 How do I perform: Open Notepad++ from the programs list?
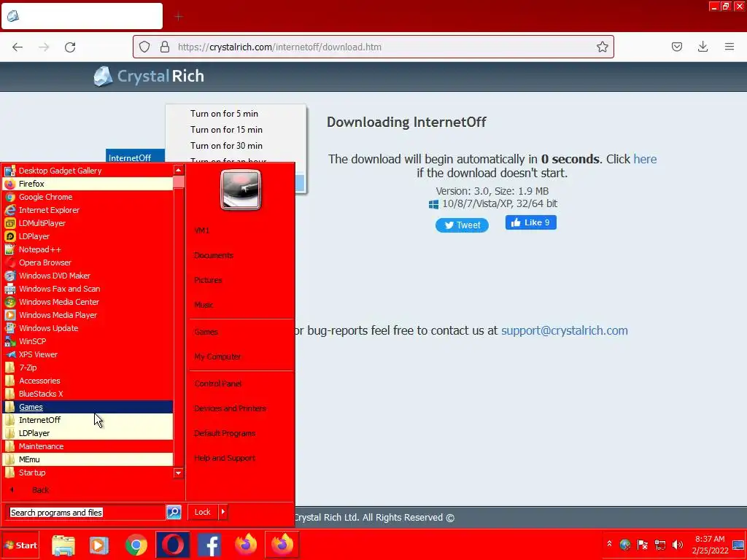click(88, 249)
